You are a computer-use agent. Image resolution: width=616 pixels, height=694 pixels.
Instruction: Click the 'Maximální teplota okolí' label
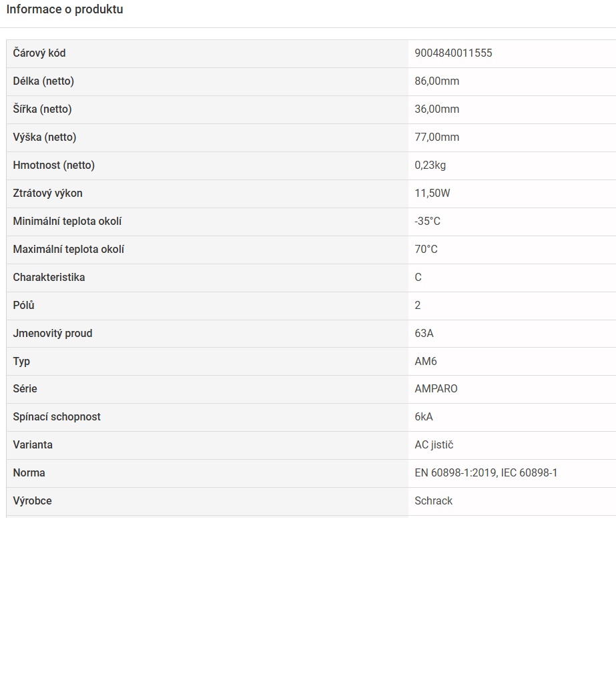coord(69,250)
